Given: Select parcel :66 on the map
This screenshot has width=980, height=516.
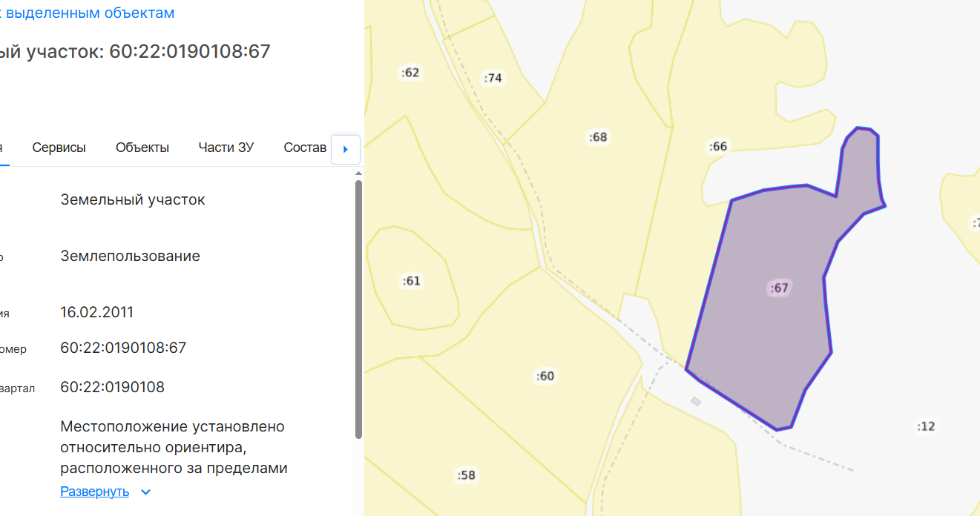Looking at the screenshot, I should click(718, 147).
